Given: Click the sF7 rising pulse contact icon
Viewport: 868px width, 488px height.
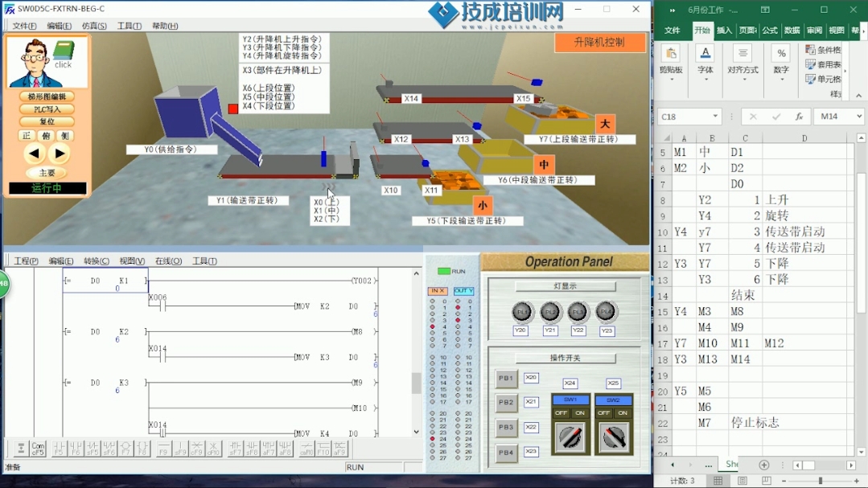Looking at the screenshot, I should pos(235,449).
